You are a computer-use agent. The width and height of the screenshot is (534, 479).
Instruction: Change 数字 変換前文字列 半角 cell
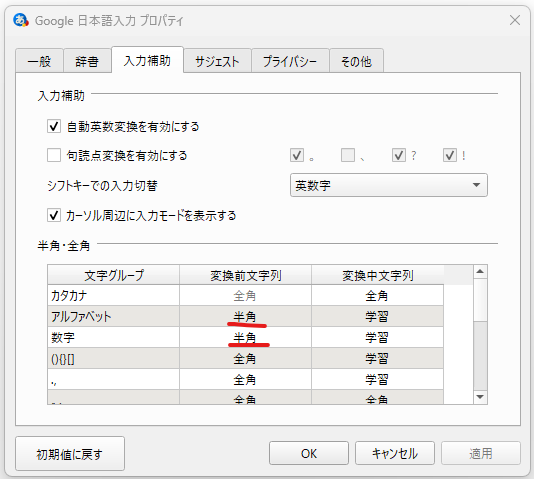point(245,337)
